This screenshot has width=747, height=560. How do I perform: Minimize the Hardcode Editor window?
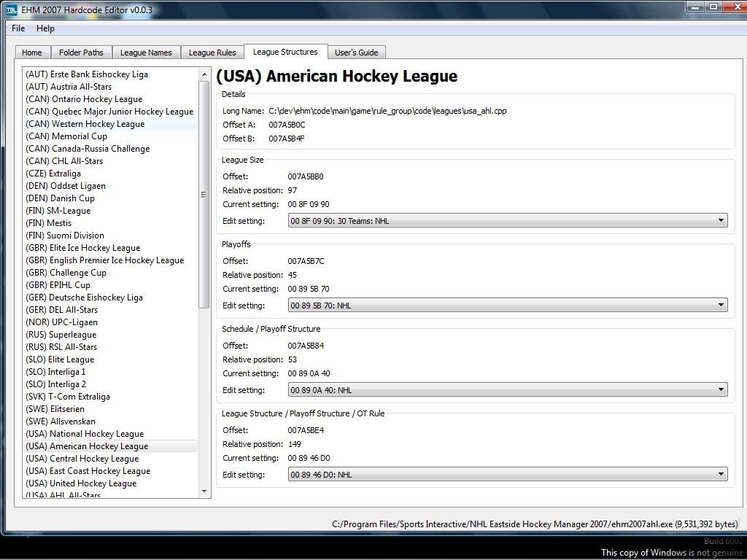696,7
